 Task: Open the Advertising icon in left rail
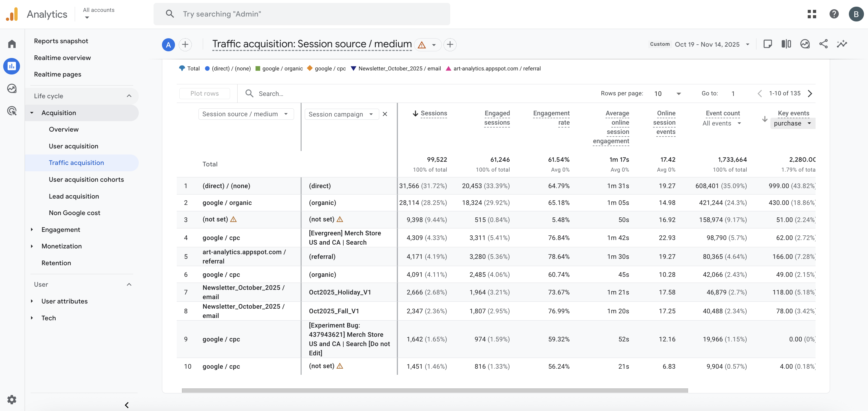click(12, 111)
